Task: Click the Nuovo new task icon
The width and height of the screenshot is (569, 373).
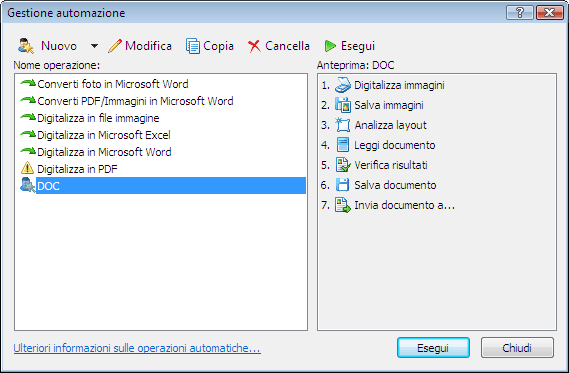Action: click(26, 46)
